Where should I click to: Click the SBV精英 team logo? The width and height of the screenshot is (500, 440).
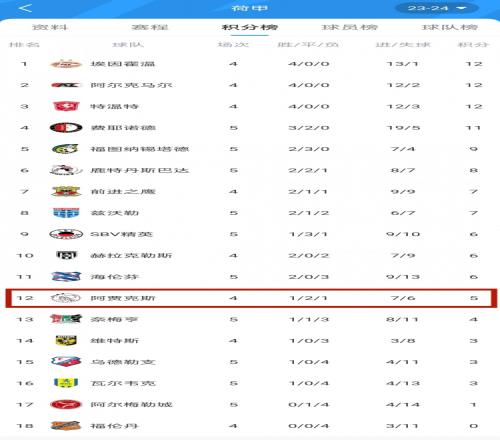point(66,234)
